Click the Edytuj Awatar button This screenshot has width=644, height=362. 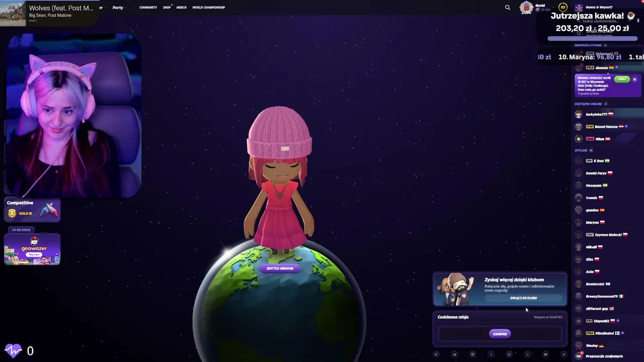click(280, 268)
